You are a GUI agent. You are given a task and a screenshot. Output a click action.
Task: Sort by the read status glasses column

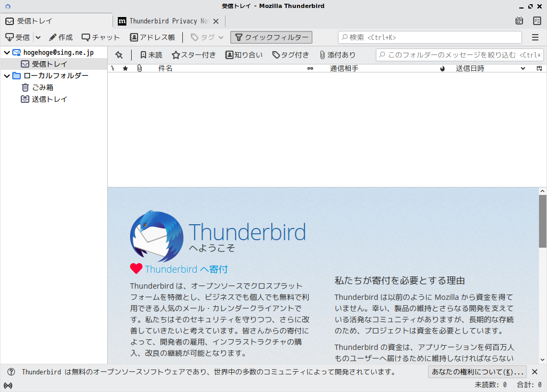point(310,68)
